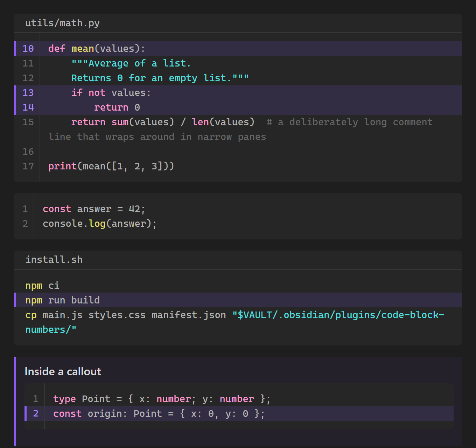This screenshot has height=448, width=476.
Task: Click line number 14 in math.py
Action: [x=28, y=107]
